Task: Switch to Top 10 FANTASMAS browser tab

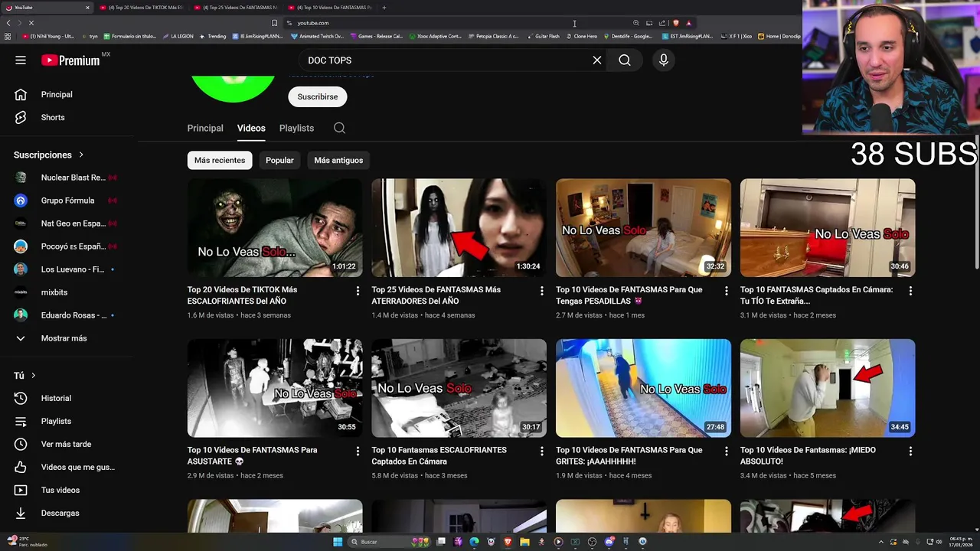Action: pos(330,8)
